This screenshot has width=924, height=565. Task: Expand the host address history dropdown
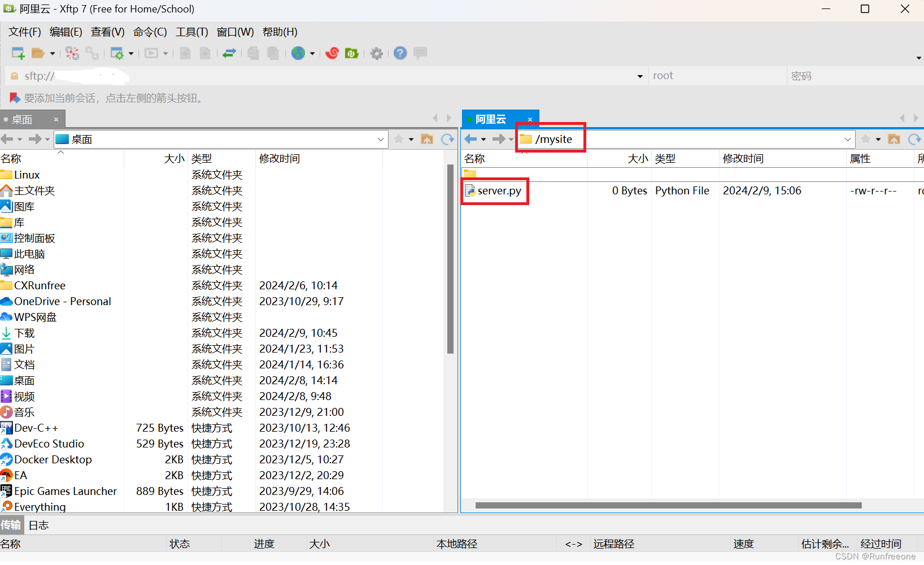pyautogui.click(x=640, y=76)
